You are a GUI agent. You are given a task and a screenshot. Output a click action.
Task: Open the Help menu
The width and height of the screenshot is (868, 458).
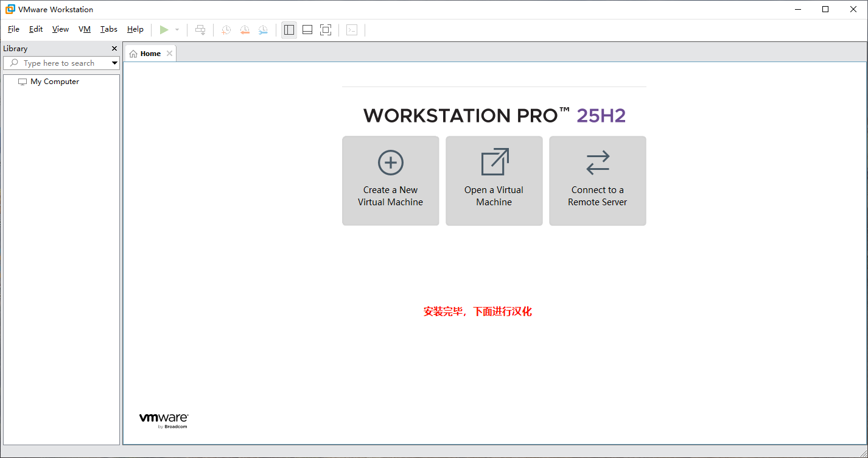click(135, 29)
